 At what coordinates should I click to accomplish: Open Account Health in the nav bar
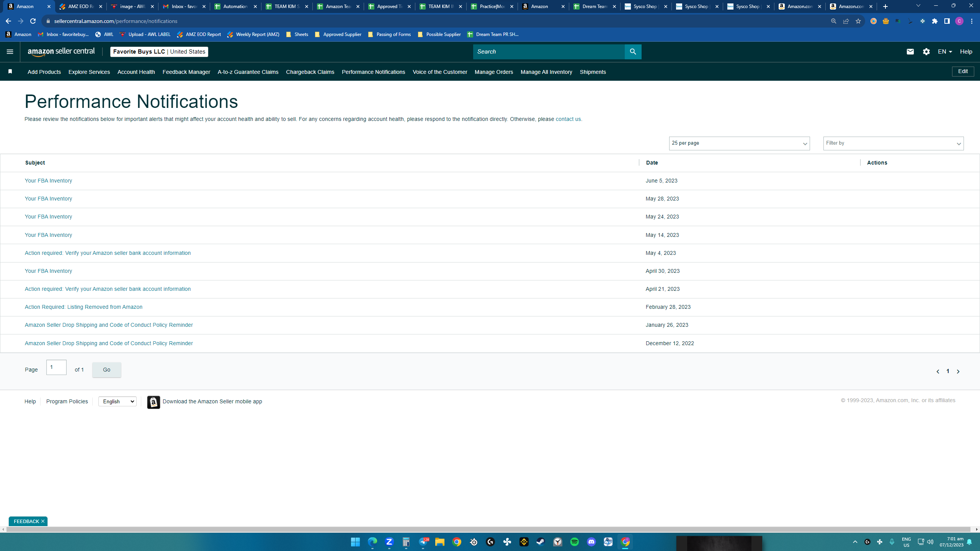pos(136,72)
